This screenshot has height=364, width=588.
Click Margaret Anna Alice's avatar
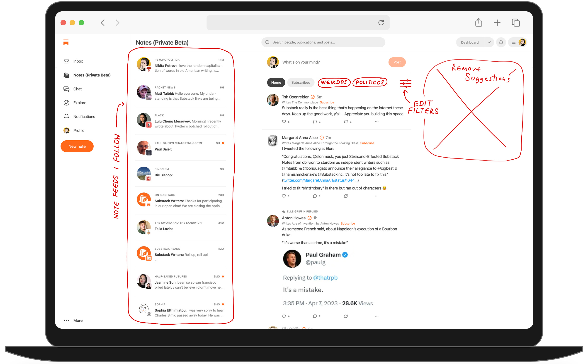[273, 141]
